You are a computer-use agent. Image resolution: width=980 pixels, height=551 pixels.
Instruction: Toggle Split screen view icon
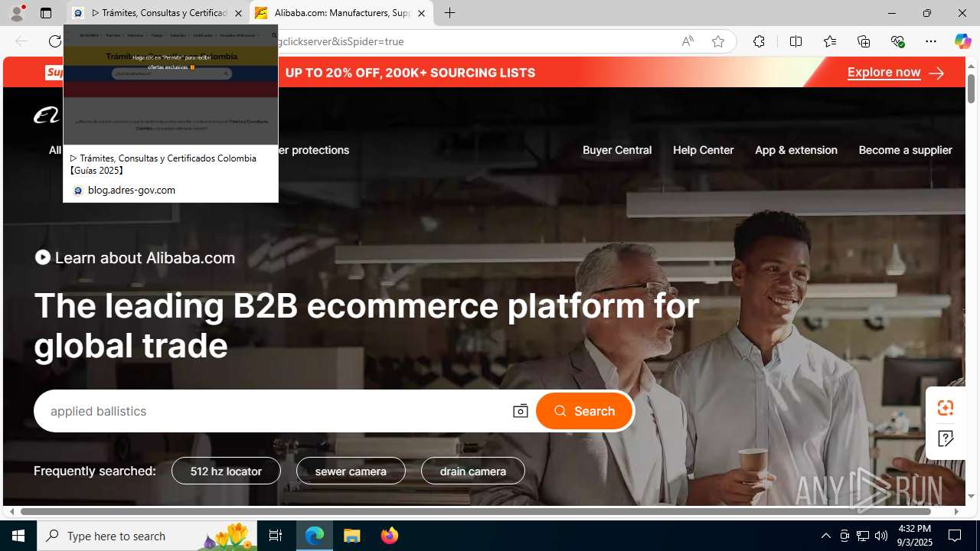tap(795, 41)
